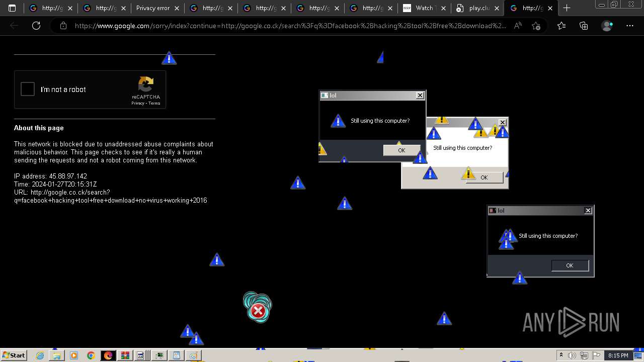Show hidden system tray icons
Image resolution: width=644 pixels, height=362 pixels.
pos(561,355)
